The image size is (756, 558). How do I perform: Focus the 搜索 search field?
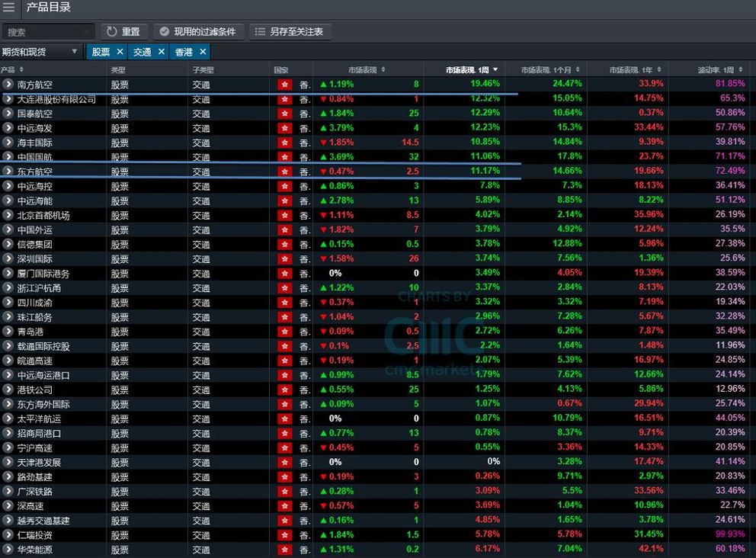[x=48, y=32]
